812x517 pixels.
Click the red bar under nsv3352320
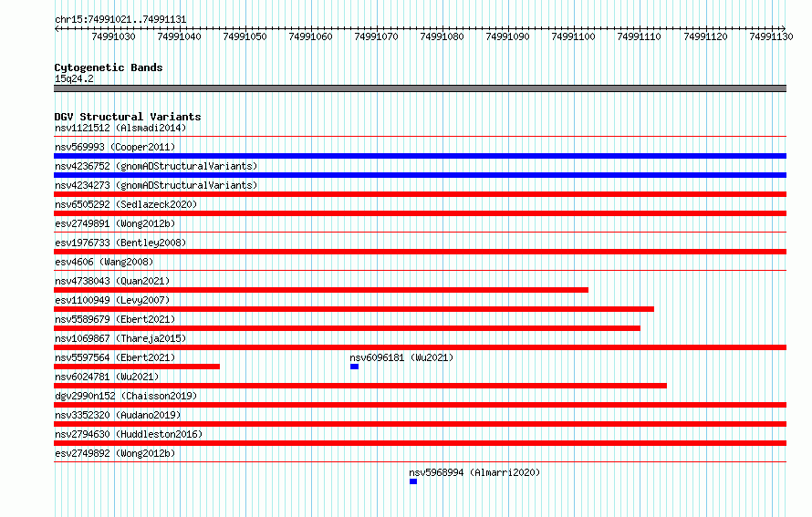tap(420, 424)
